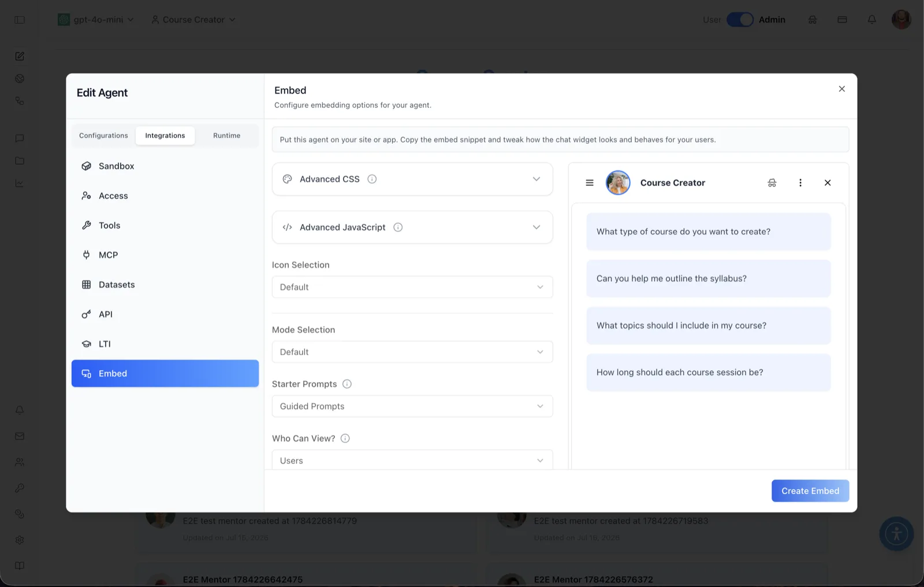The height and width of the screenshot is (587, 924).
Task: Click the key icon in left sidebar
Action: [x=20, y=488]
